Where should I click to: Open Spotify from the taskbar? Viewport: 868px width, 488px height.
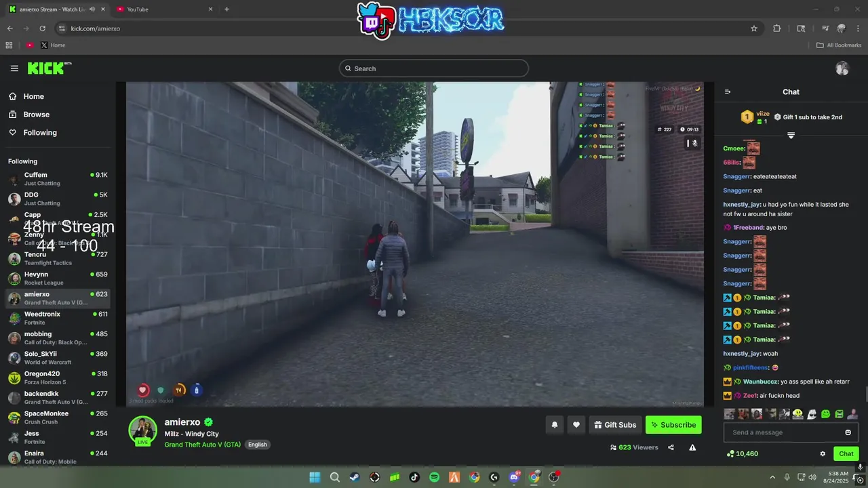tap(435, 477)
